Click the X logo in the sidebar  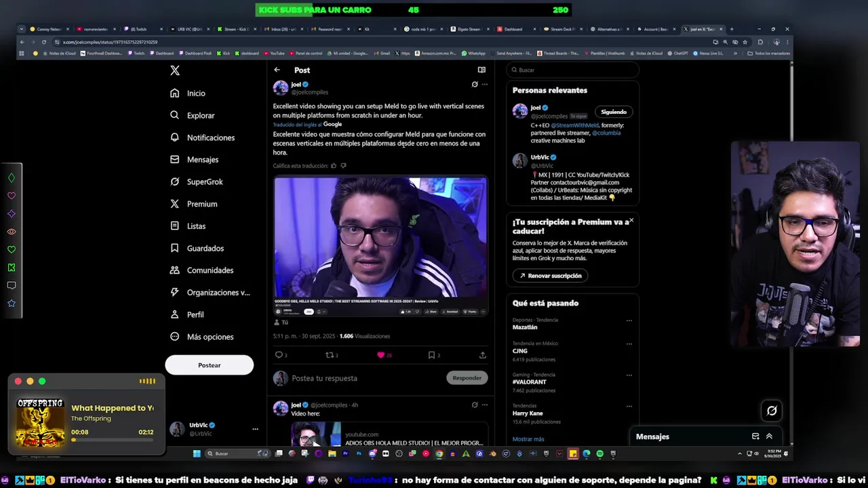click(x=175, y=70)
